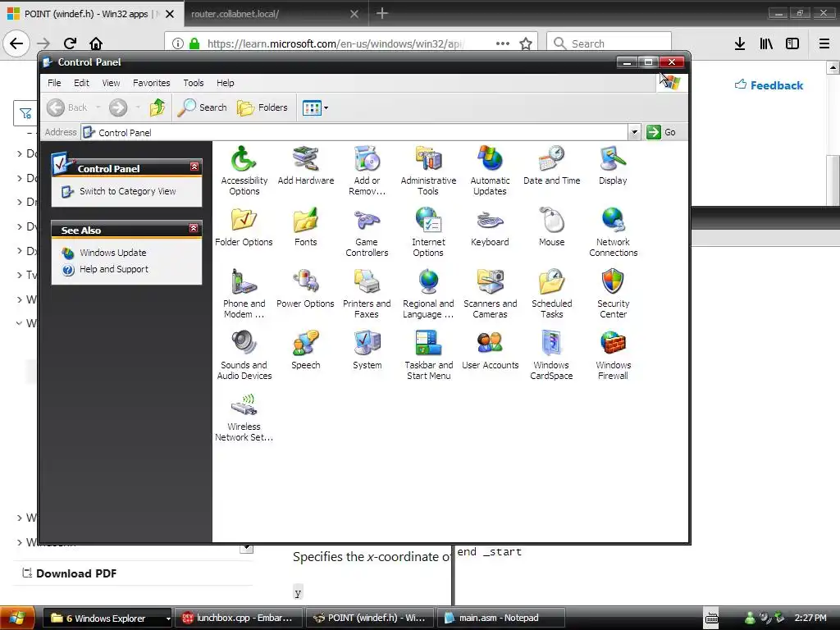Open Help and Support link
The image size is (840, 630).
[114, 269]
